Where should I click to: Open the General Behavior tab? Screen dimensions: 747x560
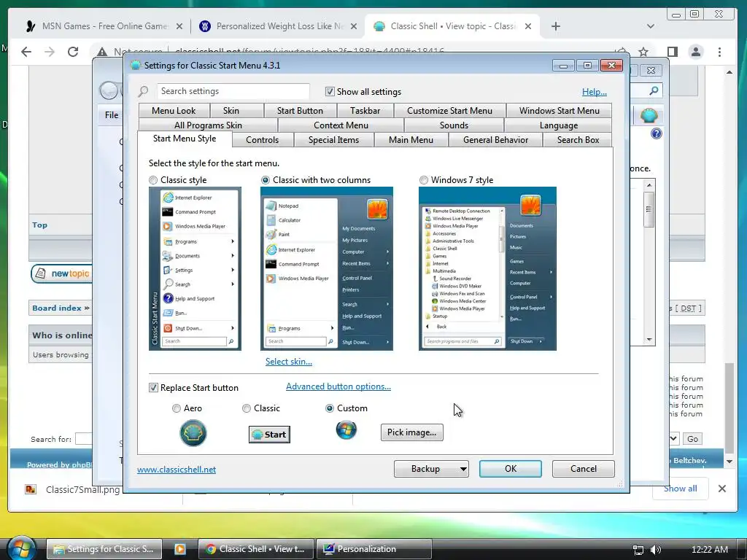[x=495, y=140]
